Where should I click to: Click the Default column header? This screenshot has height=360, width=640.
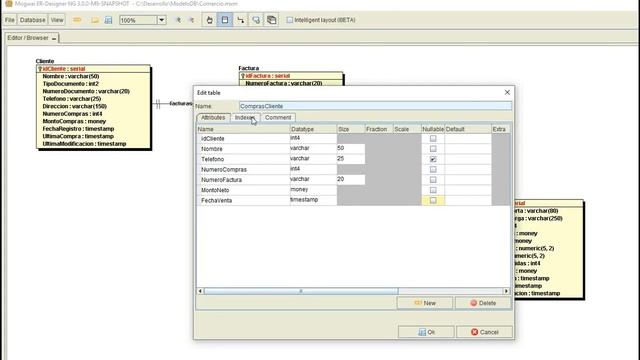coord(468,129)
